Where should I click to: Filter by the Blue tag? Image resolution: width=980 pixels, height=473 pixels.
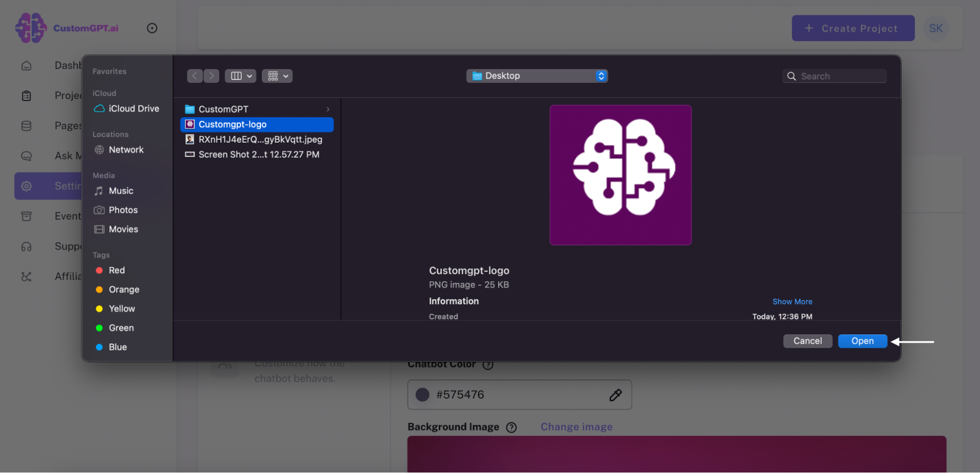[x=112, y=347]
